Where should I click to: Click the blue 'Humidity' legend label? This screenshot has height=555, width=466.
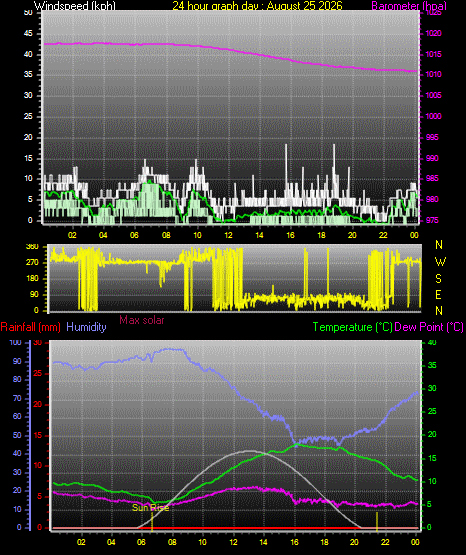pyautogui.click(x=86, y=327)
